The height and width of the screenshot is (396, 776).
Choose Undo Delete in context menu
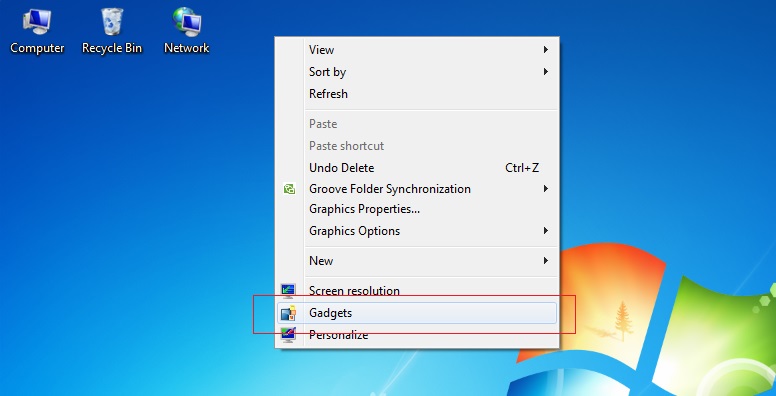(417, 168)
